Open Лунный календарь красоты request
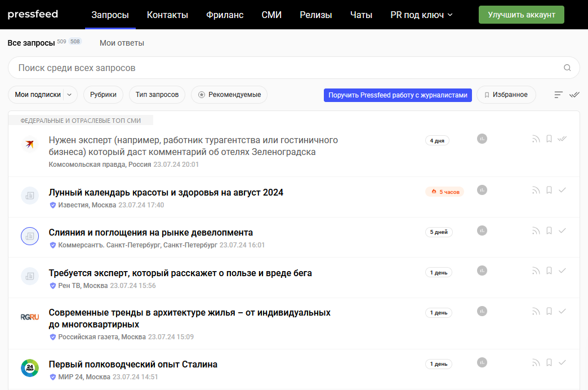Viewport: 588px width, 390px height. (166, 192)
